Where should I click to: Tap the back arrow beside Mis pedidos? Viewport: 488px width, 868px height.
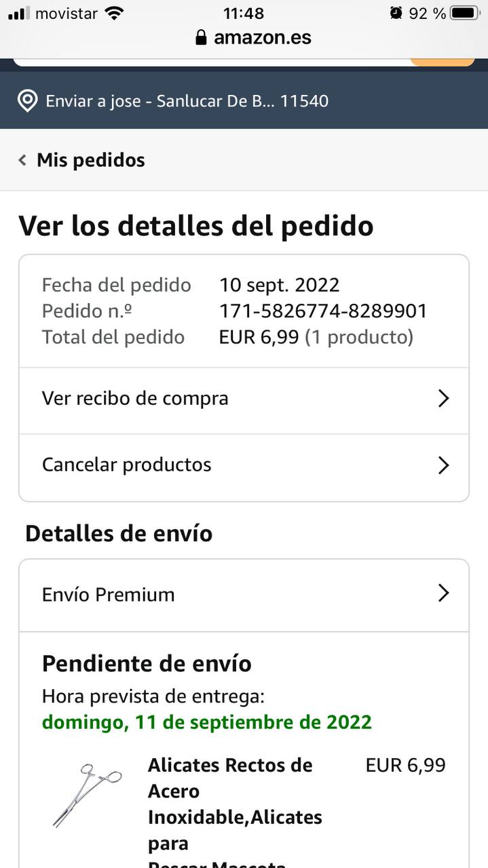pyautogui.click(x=22, y=161)
